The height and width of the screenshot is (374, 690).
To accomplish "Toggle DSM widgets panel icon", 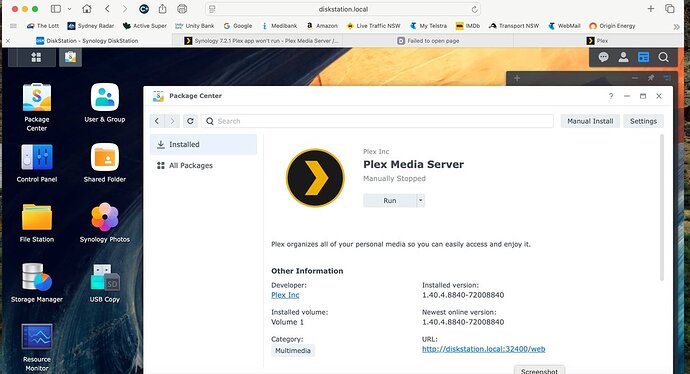I will tap(643, 57).
